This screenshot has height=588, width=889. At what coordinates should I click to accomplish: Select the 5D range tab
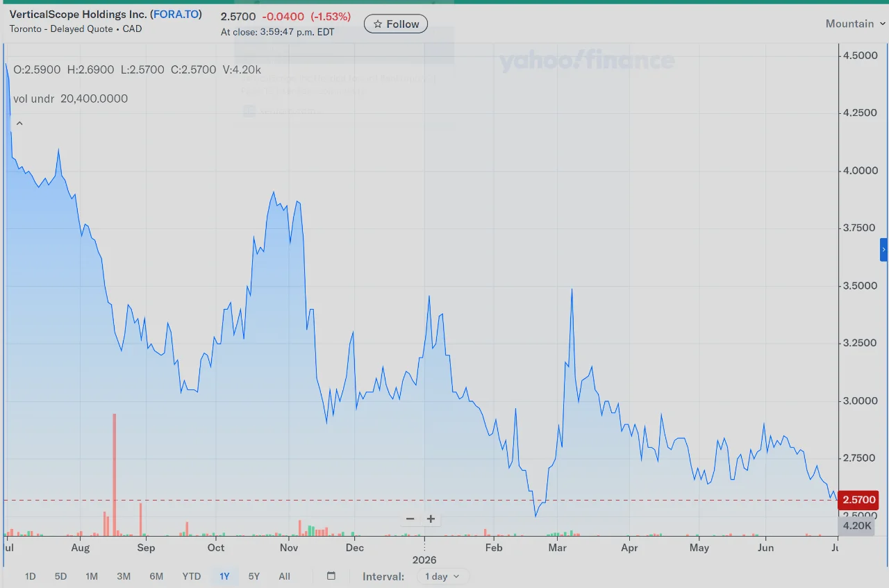61,576
